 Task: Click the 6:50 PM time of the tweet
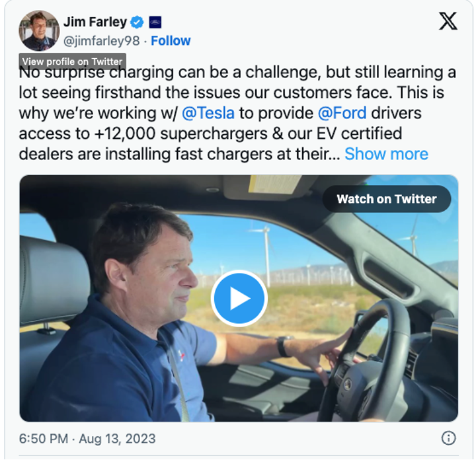pyautogui.click(x=44, y=438)
